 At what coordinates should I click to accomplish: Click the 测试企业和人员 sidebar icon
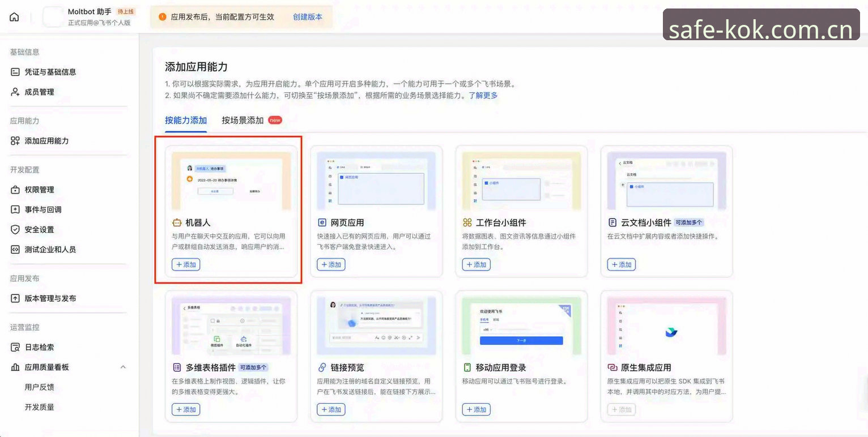point(15,250)
